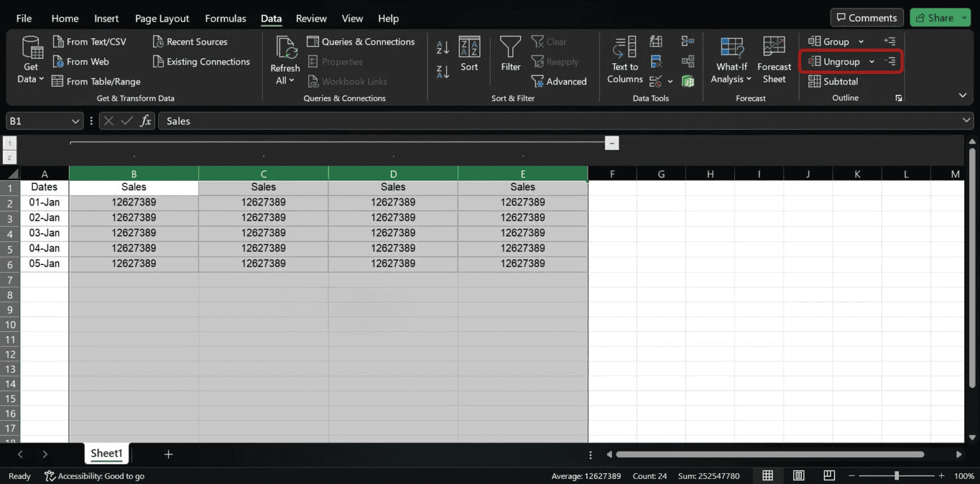Viewport: 980px width, 484px height.
Task: Collapse the column group with minus button
Action: point(611,142)
